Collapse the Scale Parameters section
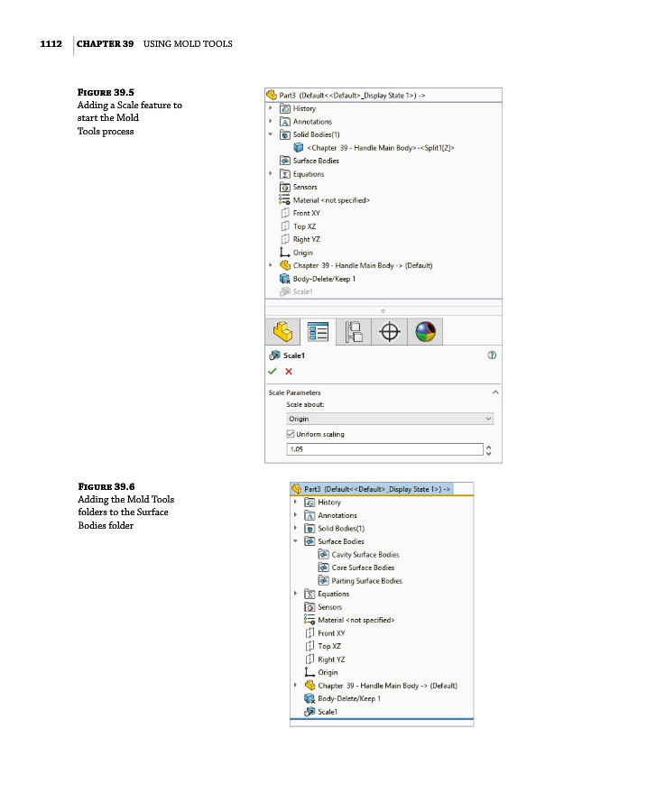Screen dimensions: 647x812 tap(494, 392)
